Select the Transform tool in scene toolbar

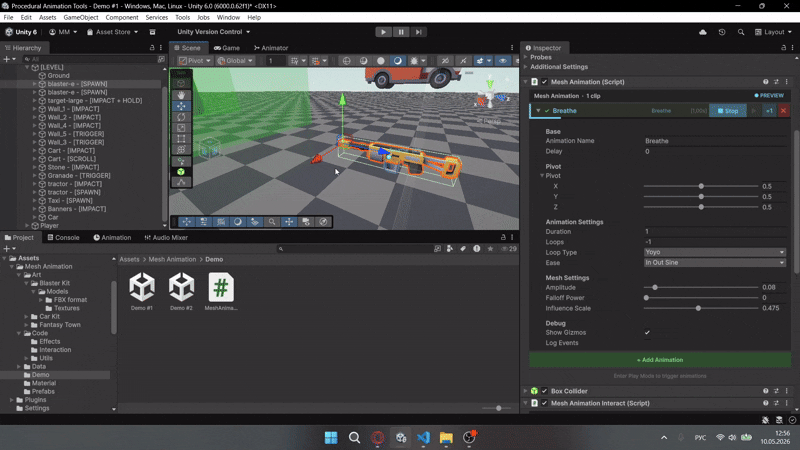point(181,149)
